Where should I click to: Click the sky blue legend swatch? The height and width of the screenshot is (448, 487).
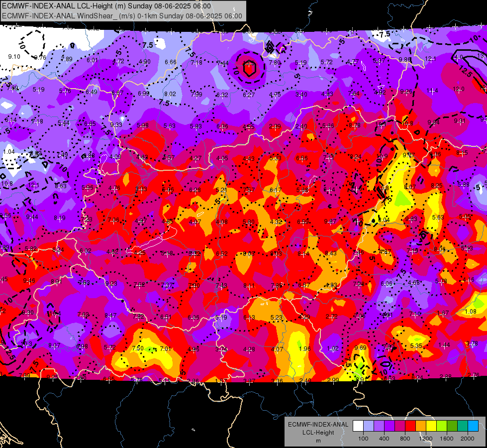point(473,426)
